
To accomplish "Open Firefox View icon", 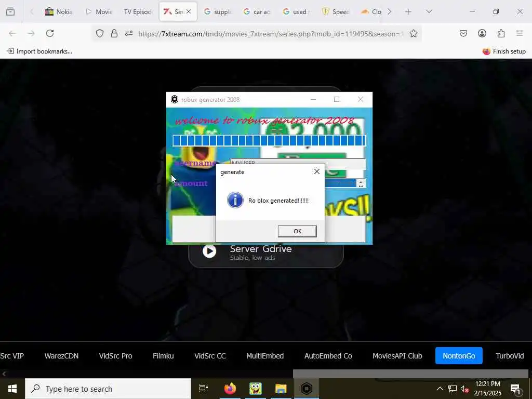I will (10, 12).
